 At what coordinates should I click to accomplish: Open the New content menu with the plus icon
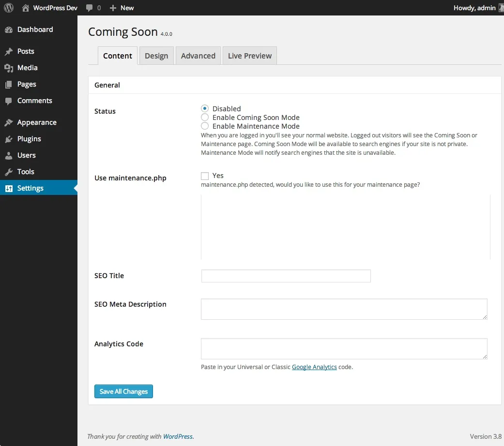coord(112,8)
